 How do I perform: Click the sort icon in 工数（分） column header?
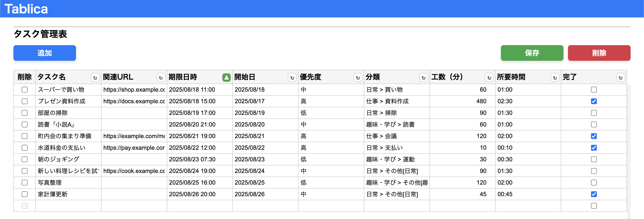coord(489,78)
